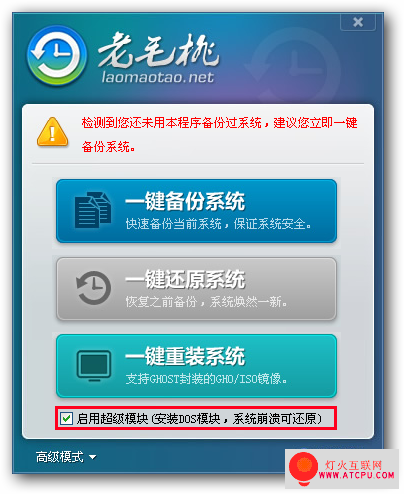
Task: Click the red backup warning message text
Action: pyautogui.click(x=220, y=134)
